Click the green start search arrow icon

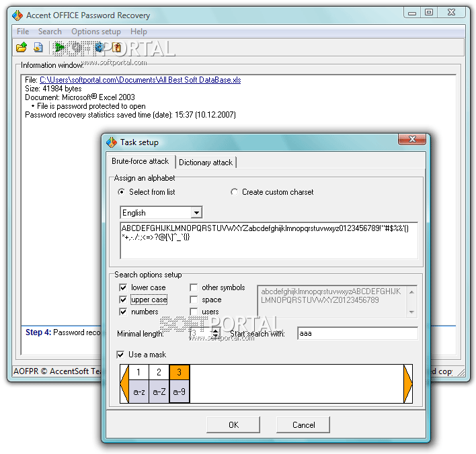[x=59, y=47]
